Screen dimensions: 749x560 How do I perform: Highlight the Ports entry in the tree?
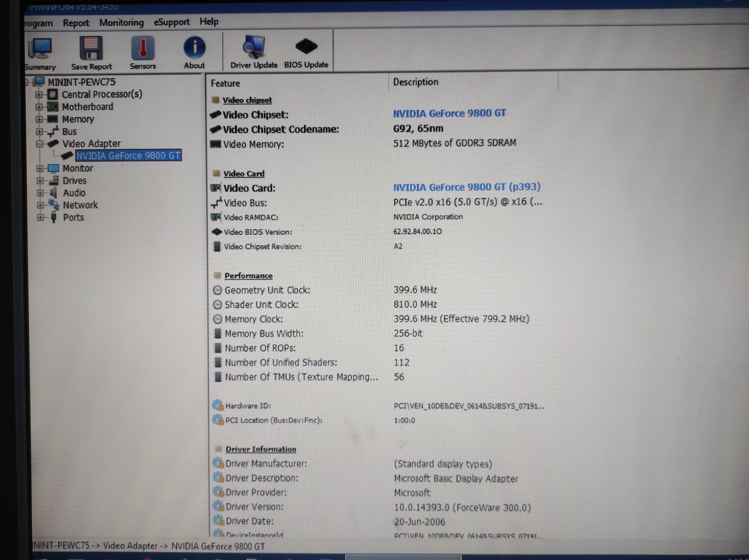click(73, 217)
